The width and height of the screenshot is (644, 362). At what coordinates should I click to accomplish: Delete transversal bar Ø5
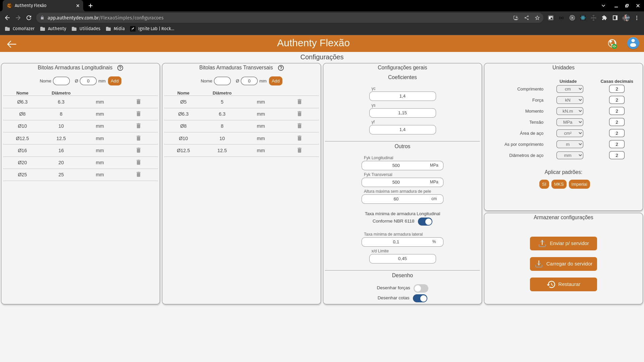coord(300,102)
